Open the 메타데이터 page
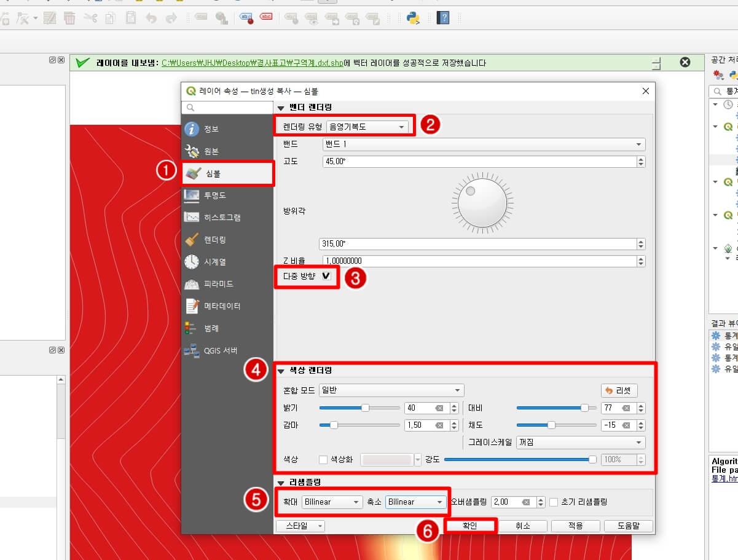 coord(227,306)
